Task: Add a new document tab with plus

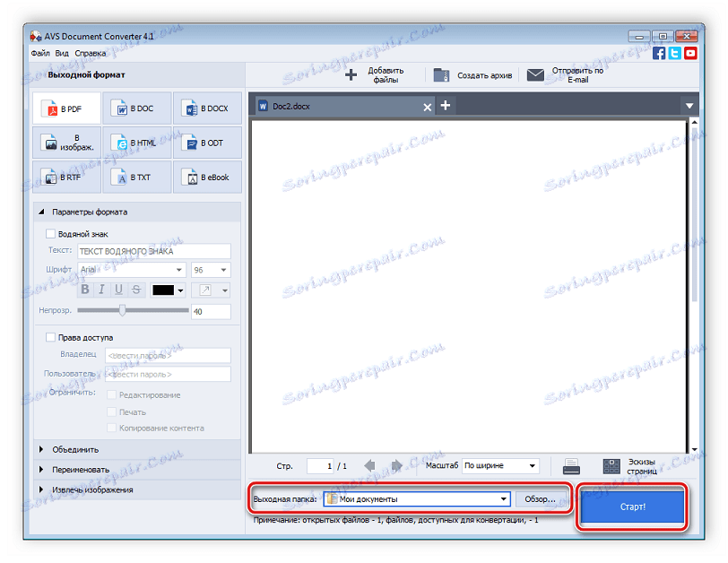Action: pyautogui.click(x=446, y=106)
